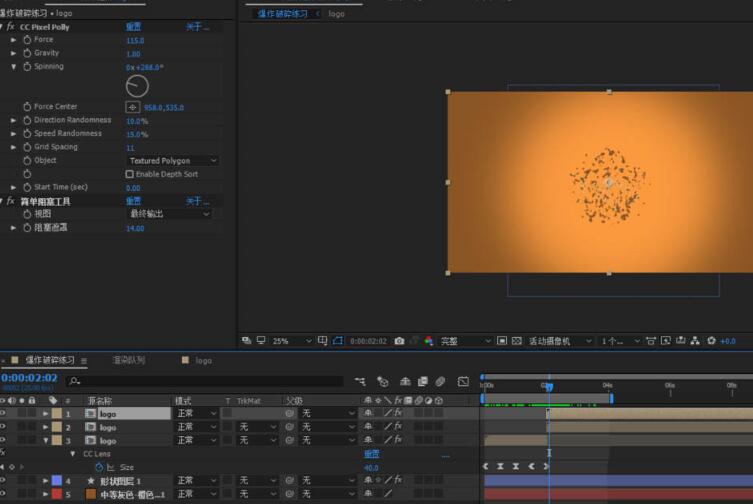Collapse the CC Lens effect group
Viewport: 753px width, 504px height.
point(73,454)
